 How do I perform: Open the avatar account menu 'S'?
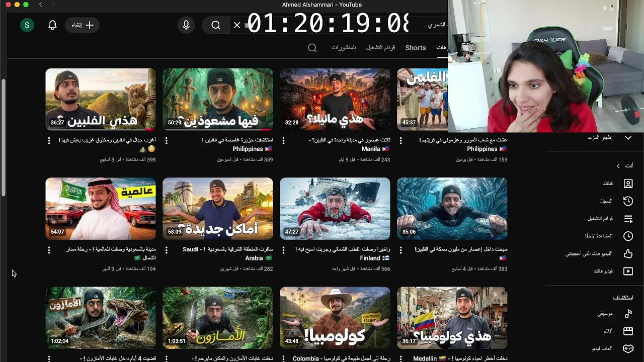pyautogui.click(x=27, y=25)
